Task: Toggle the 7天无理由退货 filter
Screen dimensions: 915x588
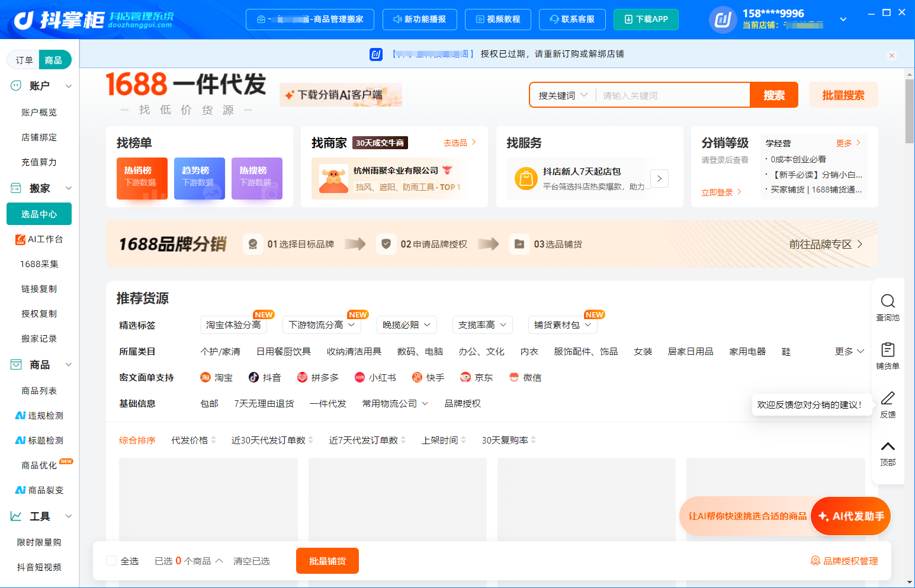Action: click(x=264, y=403)
